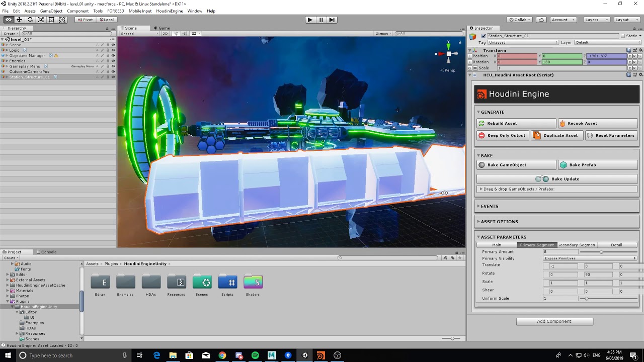Open the Shaders asset folder

coord(253,286)
